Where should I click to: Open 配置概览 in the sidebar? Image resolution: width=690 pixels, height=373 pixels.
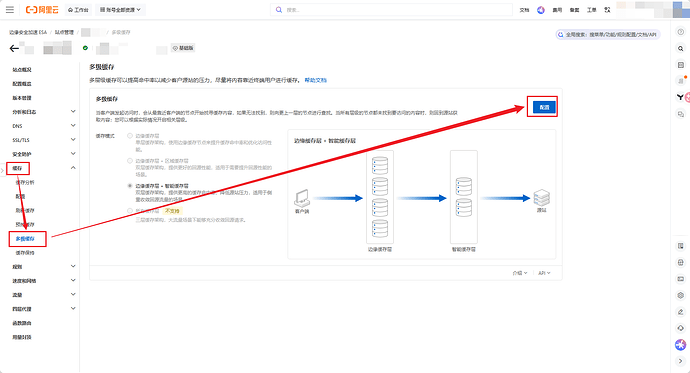[22, 84]
